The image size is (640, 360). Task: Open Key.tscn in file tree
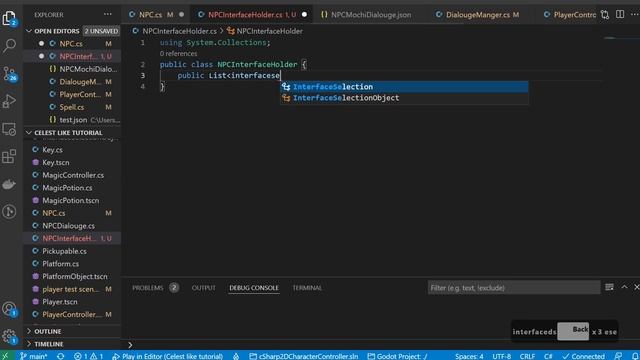pos(72,162)
